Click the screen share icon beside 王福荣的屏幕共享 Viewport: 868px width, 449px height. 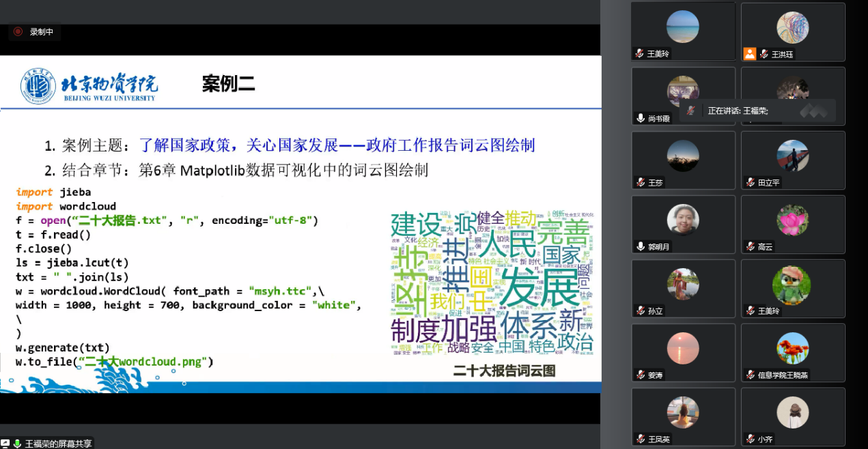pos(5,444)
